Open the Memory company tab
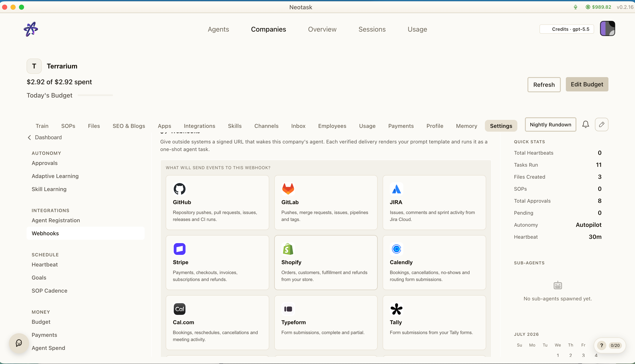The image size is (635, 364). click(466, 126)
